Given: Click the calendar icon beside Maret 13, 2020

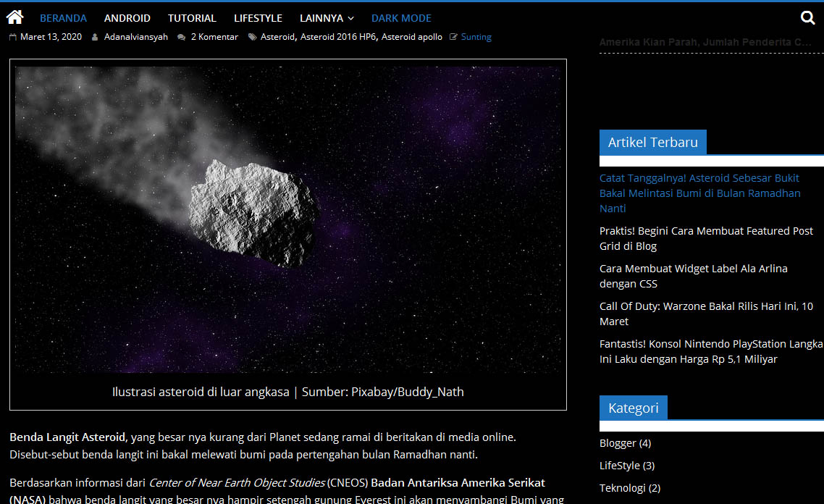Looking at the screenshot, I should [x=13, y=37].
